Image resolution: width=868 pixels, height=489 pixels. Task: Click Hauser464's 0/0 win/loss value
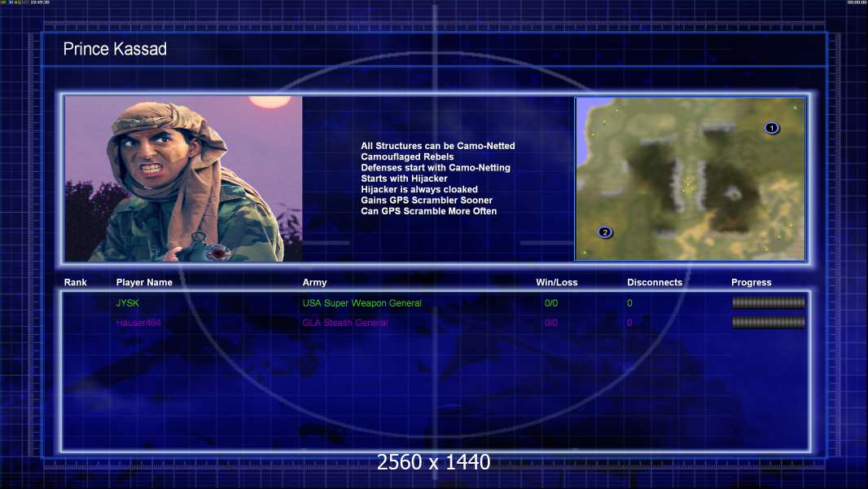550,323
